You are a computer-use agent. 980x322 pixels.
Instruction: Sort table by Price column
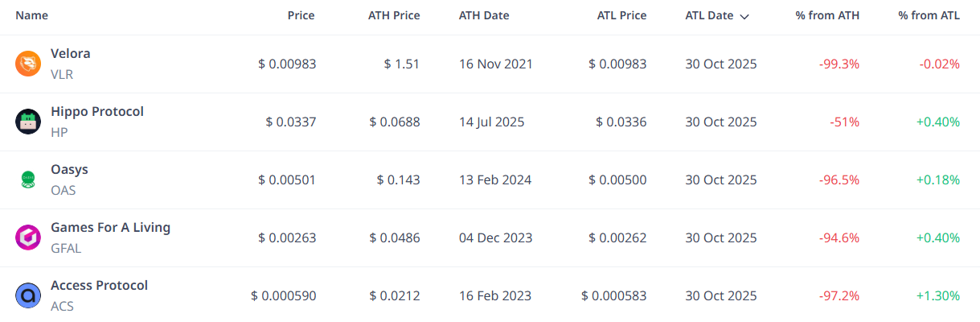pyautogui.click(x=301, y=15)
